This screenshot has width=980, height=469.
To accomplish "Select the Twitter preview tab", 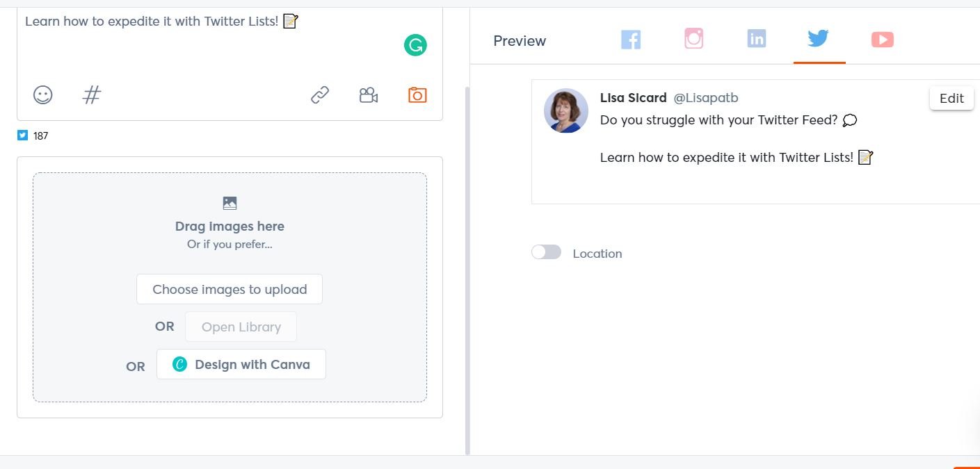I will click(x=818, y=39).
